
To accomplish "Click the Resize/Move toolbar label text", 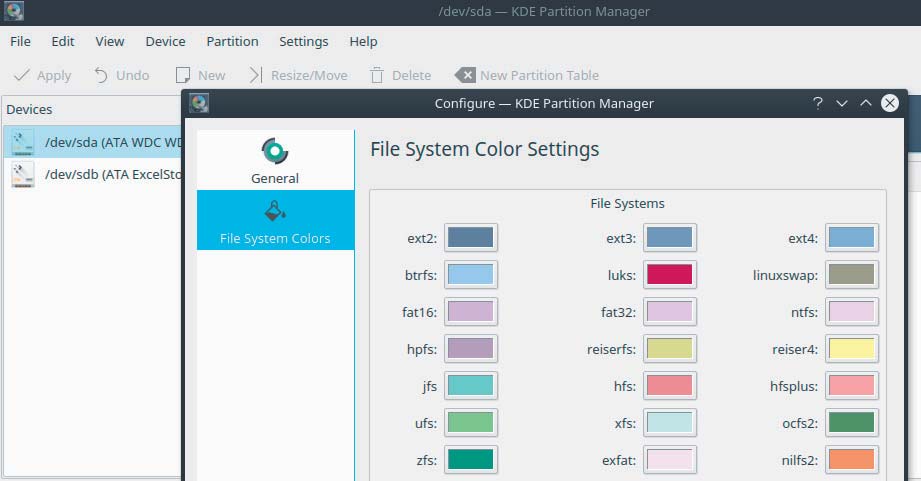I will coord(309,75).
